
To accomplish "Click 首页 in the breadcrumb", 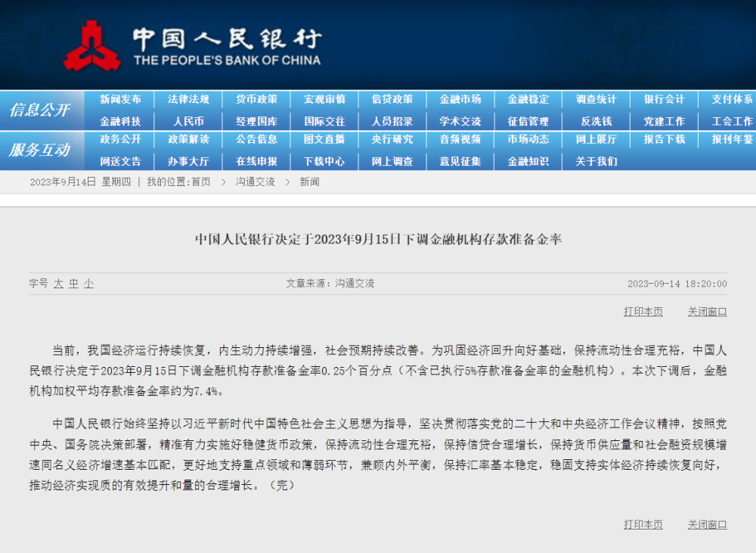I will [200, 182].
